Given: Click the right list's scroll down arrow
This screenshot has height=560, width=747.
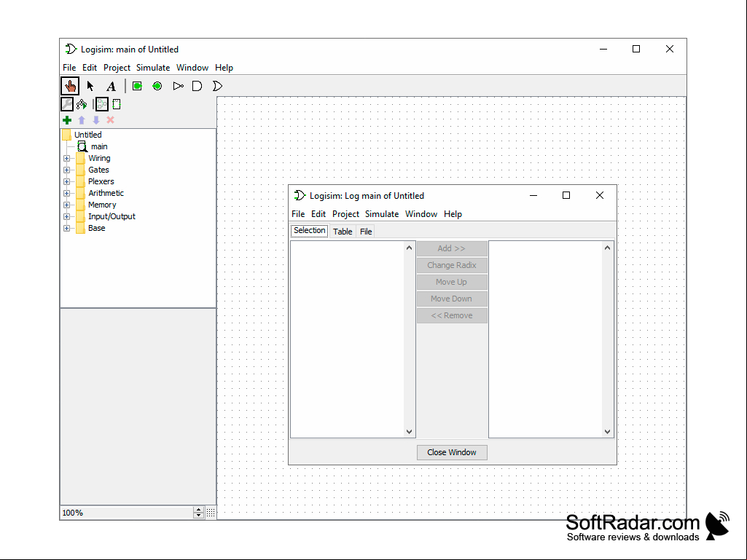Looking at the screenshot, I should point(607,431).
